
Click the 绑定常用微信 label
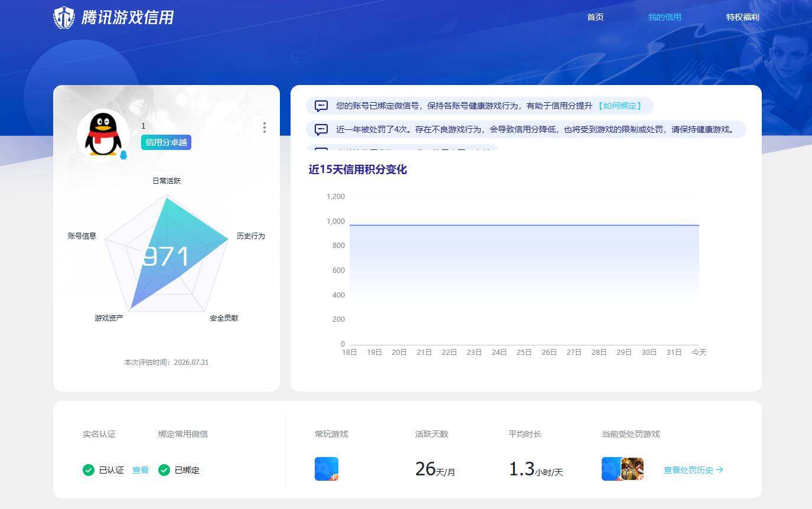183,434
